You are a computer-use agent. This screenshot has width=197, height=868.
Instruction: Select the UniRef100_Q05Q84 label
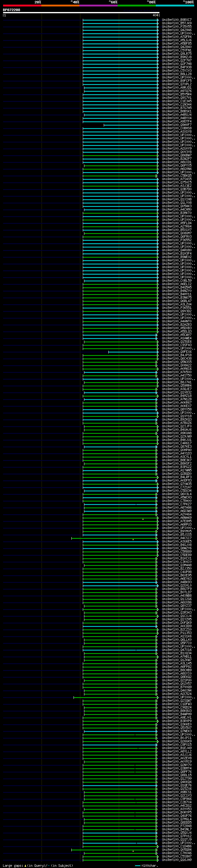point(177,850)
